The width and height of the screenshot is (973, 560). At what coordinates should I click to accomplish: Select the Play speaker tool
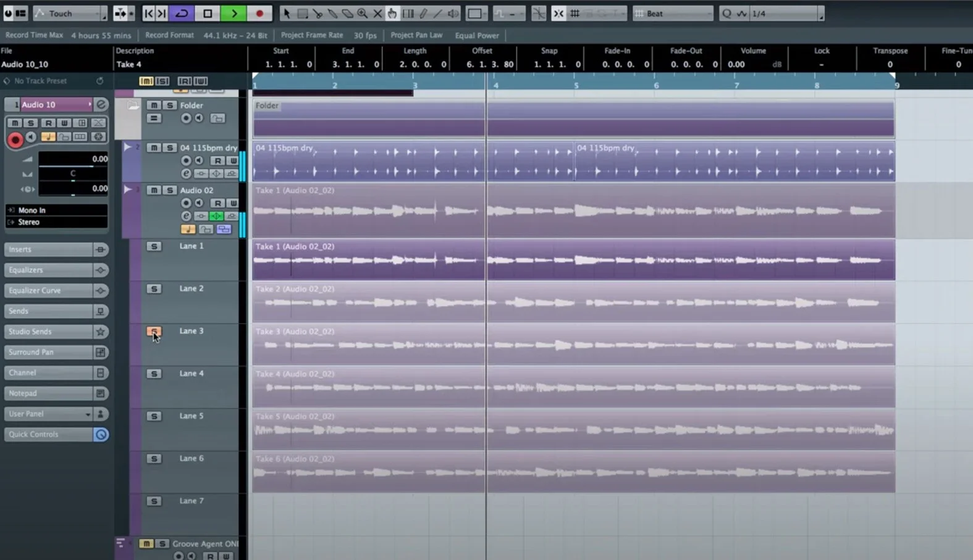point(453,13)
